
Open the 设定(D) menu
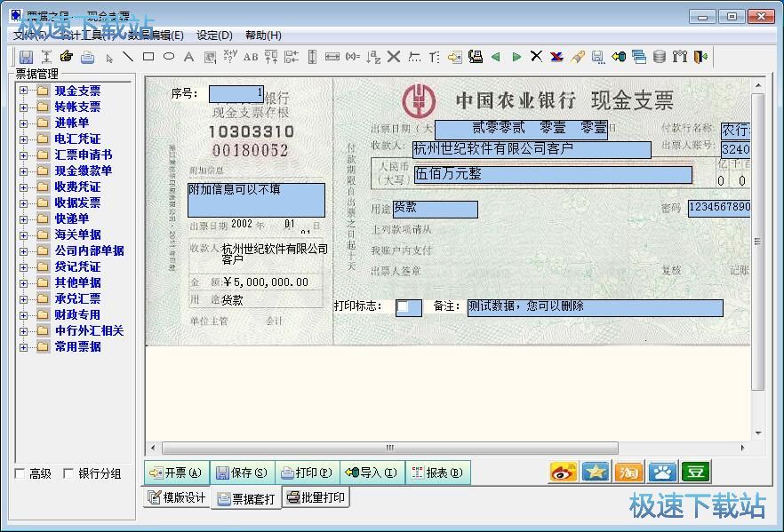[x=214, y=36]
